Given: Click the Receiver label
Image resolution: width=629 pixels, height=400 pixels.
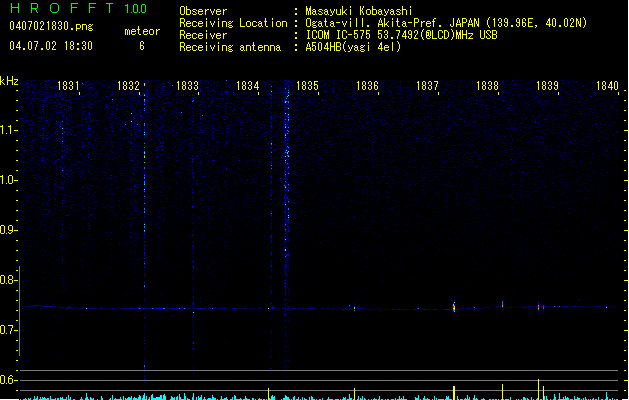Looking at the screenshot, I should (203, 35).
